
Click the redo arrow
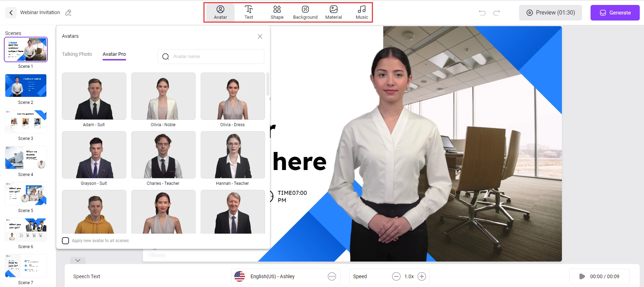[496, 13]
